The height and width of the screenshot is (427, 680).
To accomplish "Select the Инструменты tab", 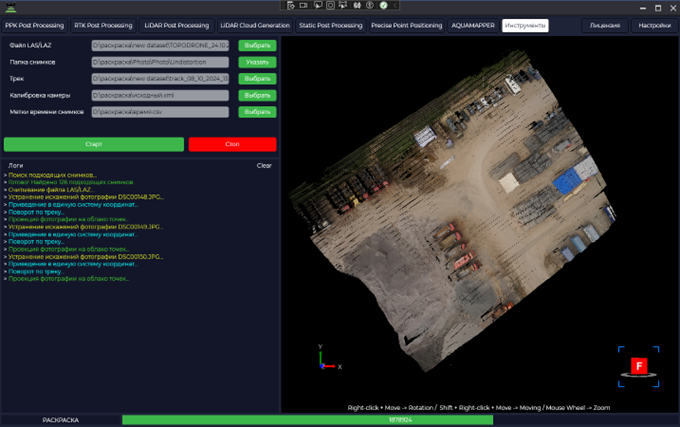I will [525, 26].
